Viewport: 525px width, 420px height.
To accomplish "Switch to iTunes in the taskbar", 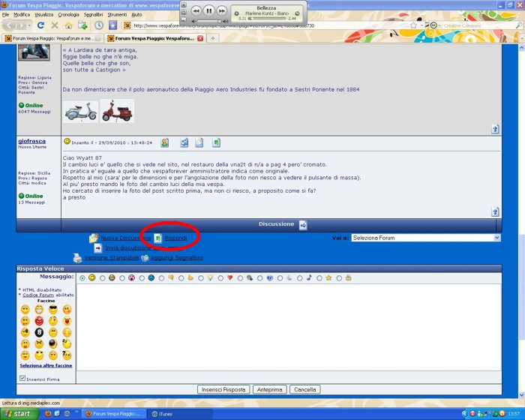I will (x=181, y=414).
